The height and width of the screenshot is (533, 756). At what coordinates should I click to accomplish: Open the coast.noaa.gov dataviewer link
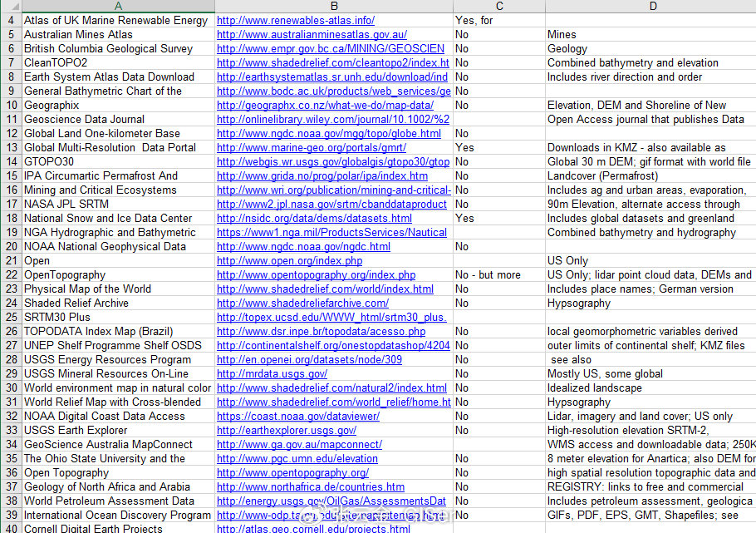298,416
